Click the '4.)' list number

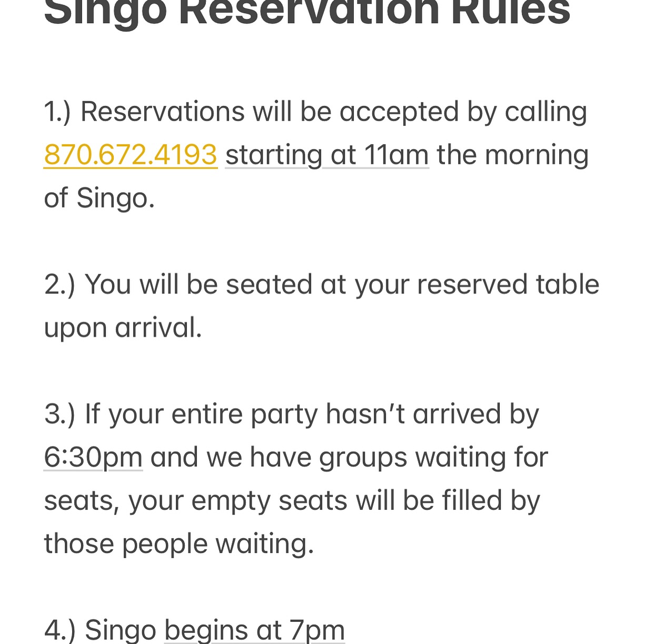pyautogui.click(x=60, y=630)
